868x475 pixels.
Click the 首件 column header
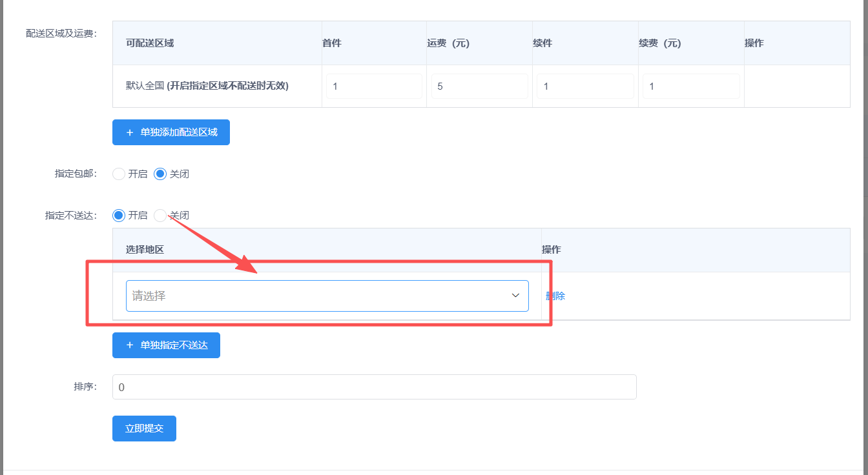tap(332, 43)
